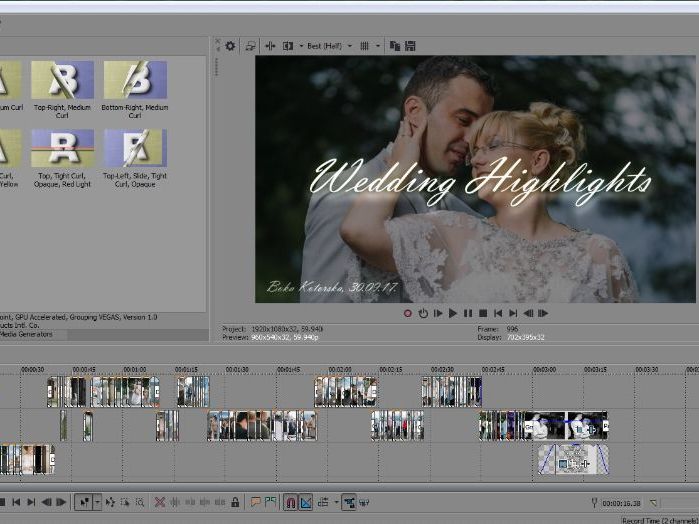Select second-track clip group near 00:01:30

[x=262, y=426]
